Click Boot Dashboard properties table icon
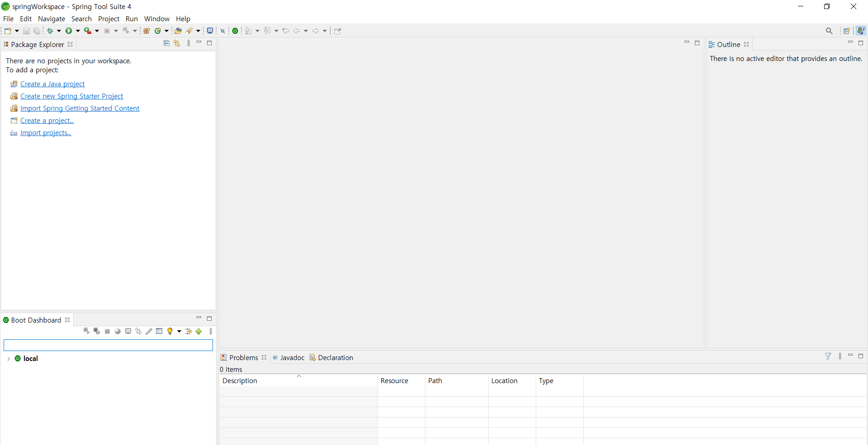Viewport: 868px width, 445px height. click(159, 331)
